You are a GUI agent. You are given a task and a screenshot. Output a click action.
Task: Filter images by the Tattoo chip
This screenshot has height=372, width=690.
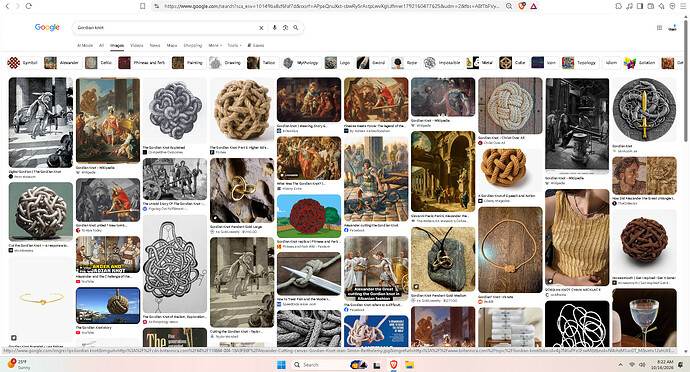coord(262,63)
